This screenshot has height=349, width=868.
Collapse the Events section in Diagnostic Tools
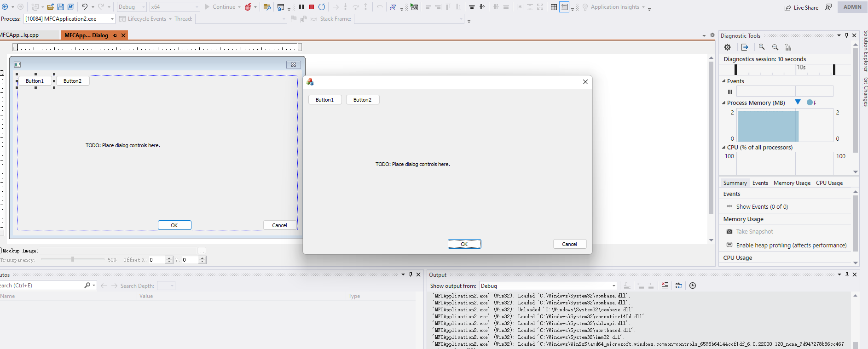click(723, 81)
